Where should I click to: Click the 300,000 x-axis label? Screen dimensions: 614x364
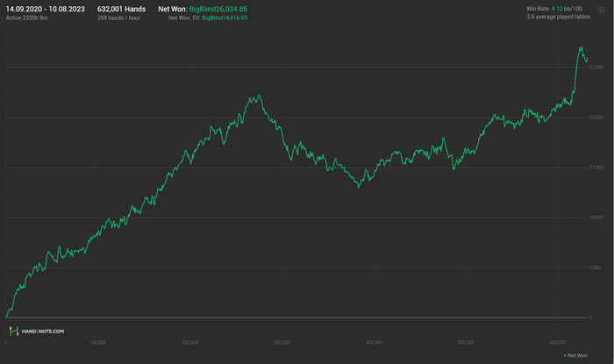tap(282, 342)
